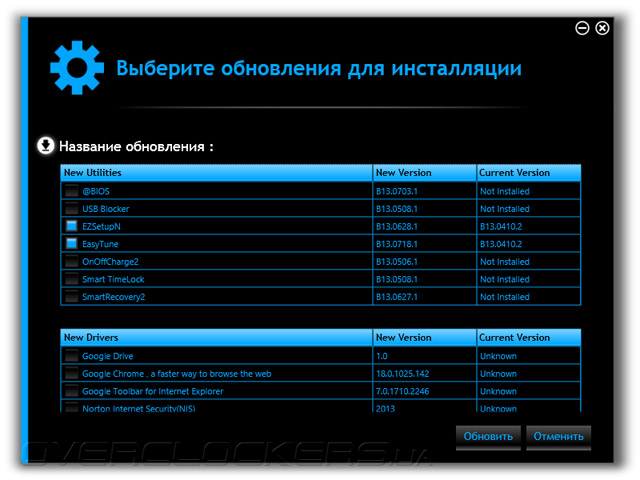The height and width of the screenshot is (480, 640).
Task: Check the Google Drive checkbox
Action: [x=71, y=356]
